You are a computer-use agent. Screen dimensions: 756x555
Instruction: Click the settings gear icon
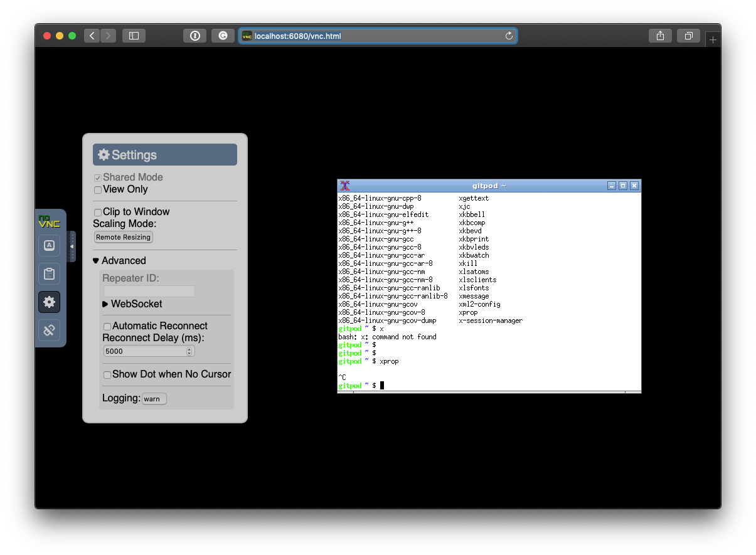[49, 302]
